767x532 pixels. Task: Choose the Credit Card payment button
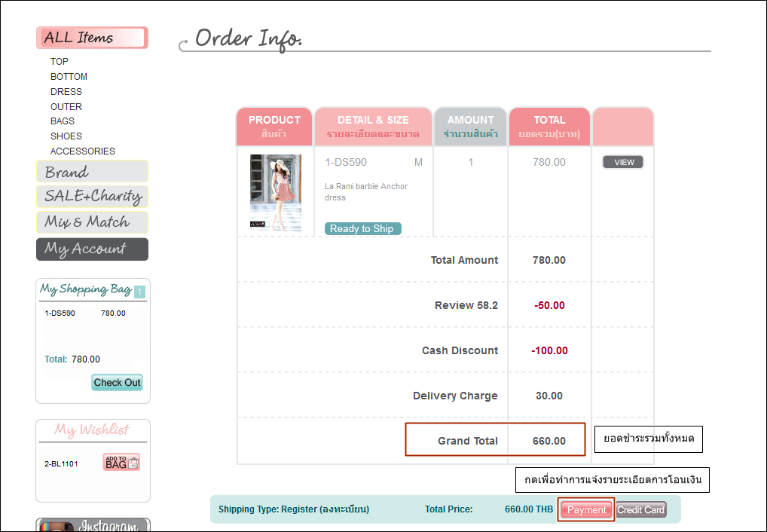(x=640, y=510)
